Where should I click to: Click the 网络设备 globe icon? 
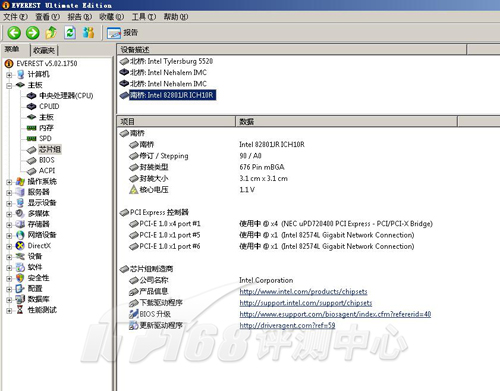[x=20, y=235]
